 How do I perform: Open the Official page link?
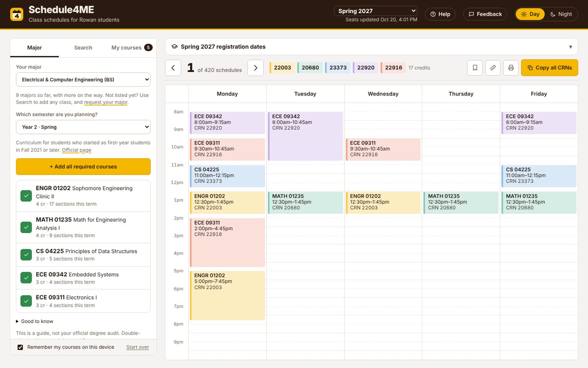tap(76, 150)
